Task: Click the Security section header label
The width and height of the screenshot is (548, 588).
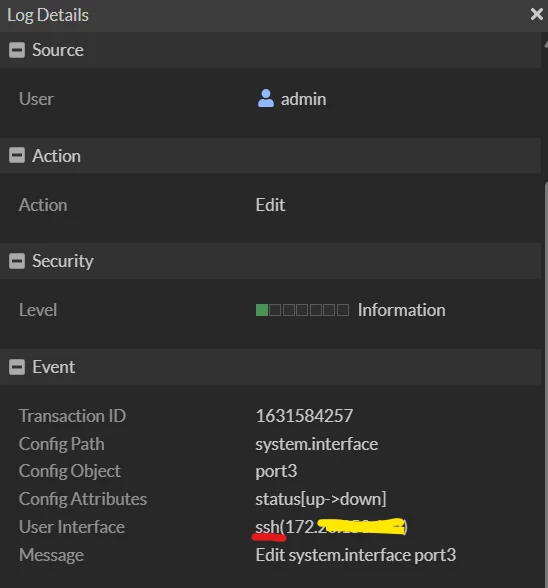Action: (63, 261)
